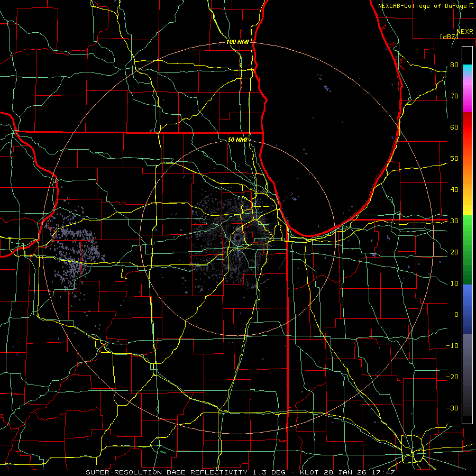Select the 80 value on the dBZ scale
Screen dimensions: 476x476
(454, 65)
